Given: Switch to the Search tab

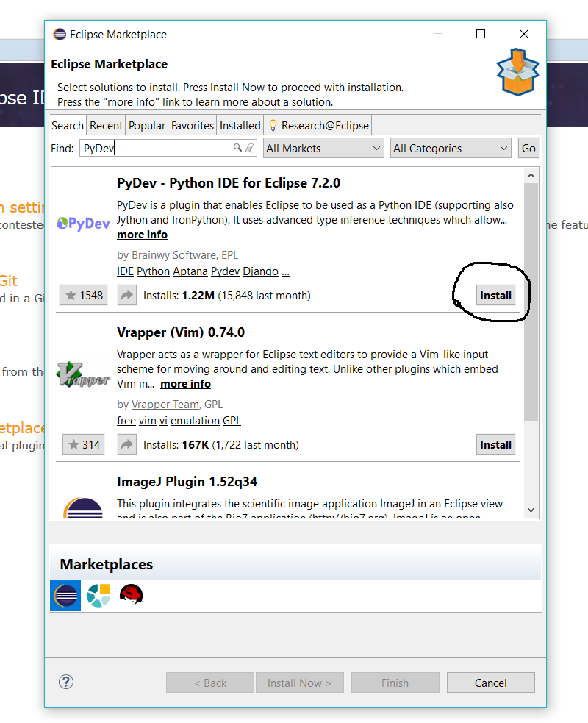Looking at the screenshot, I should pyautogui.click(x=68, y=126).
